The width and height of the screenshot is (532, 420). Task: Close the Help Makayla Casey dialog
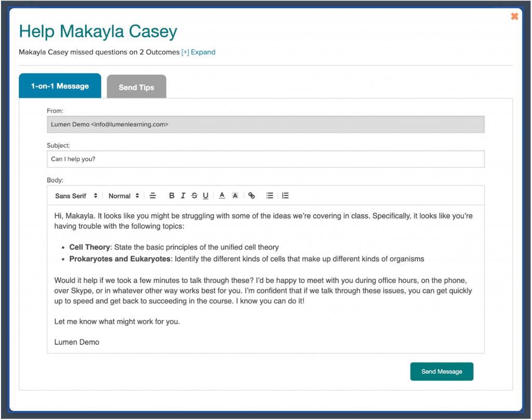pyautogui.click(x=514, y=17)
